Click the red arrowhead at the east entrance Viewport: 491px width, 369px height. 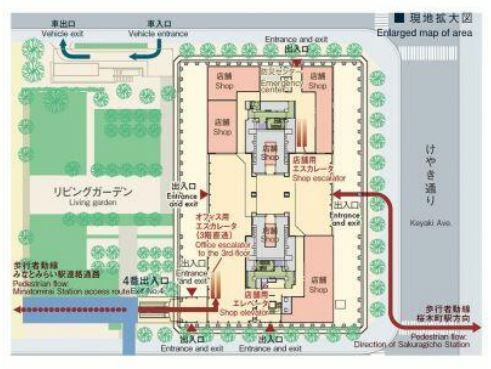(x=337, y=194)
